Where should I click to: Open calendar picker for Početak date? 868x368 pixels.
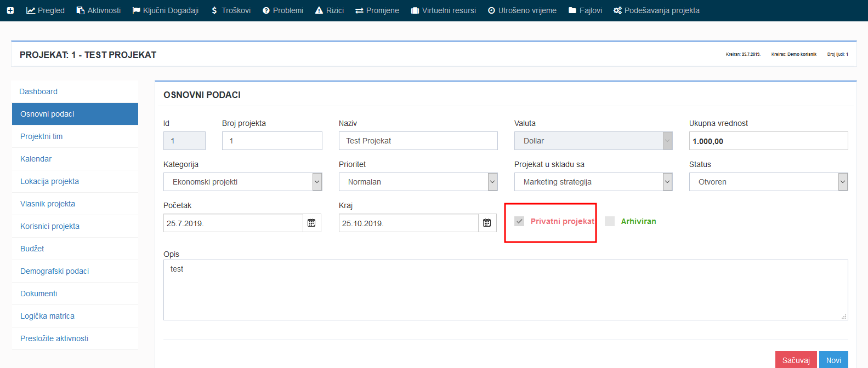(x=311, y=223)
